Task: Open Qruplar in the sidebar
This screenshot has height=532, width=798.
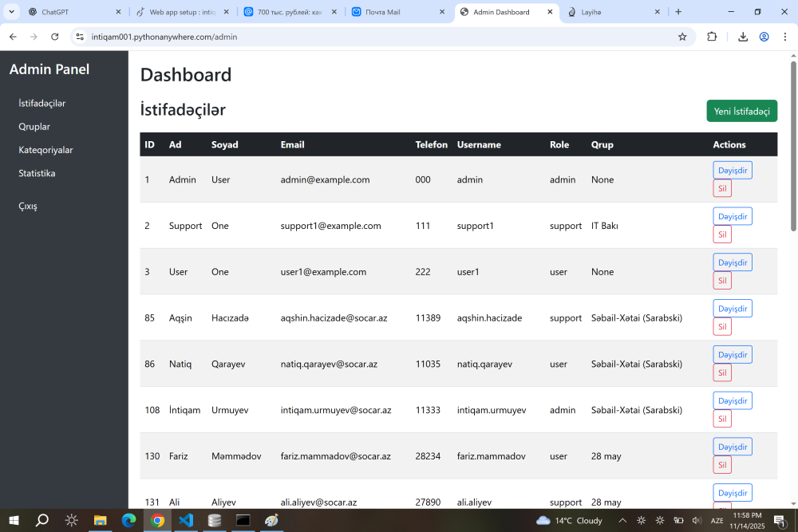Action: pos(34,126)
